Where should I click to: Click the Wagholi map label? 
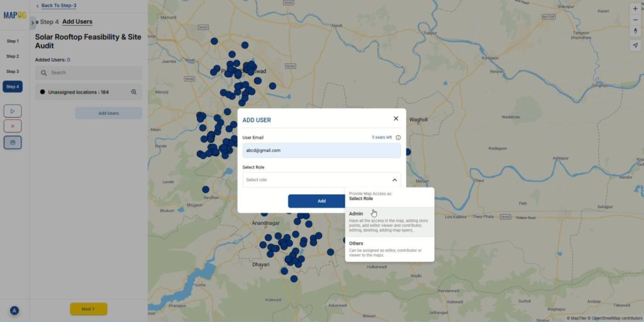pyautogui.click(x=418, y=119)
